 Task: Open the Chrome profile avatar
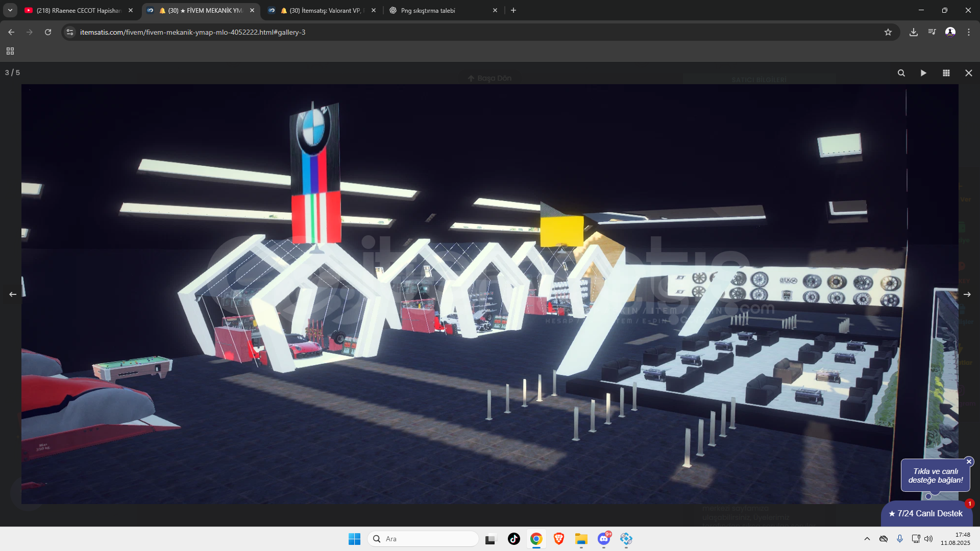(950, 32)
